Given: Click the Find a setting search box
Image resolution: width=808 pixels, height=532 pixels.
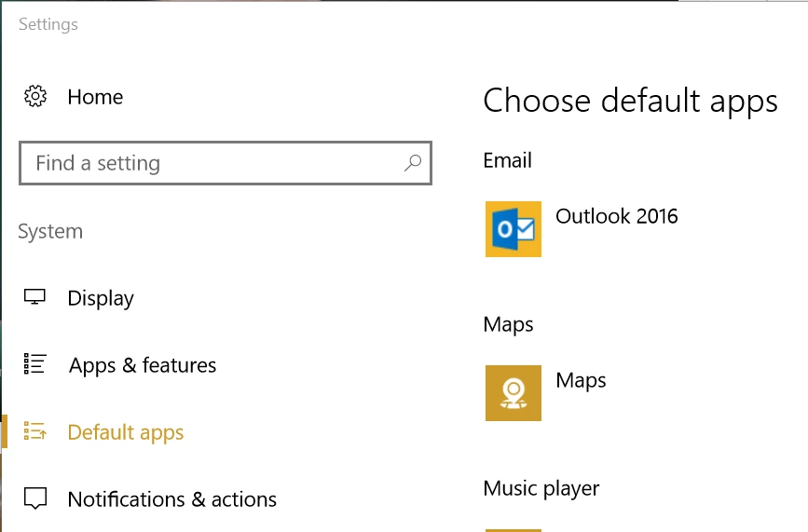Looking at the screenshot, I should 226,163.
